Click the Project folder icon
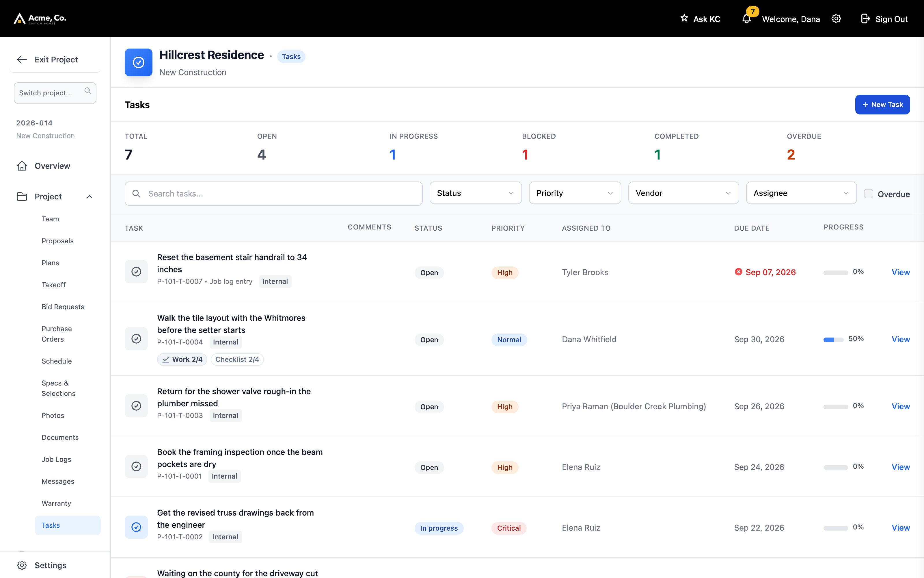This screenshot has width=924, height=578. [22, 197]
